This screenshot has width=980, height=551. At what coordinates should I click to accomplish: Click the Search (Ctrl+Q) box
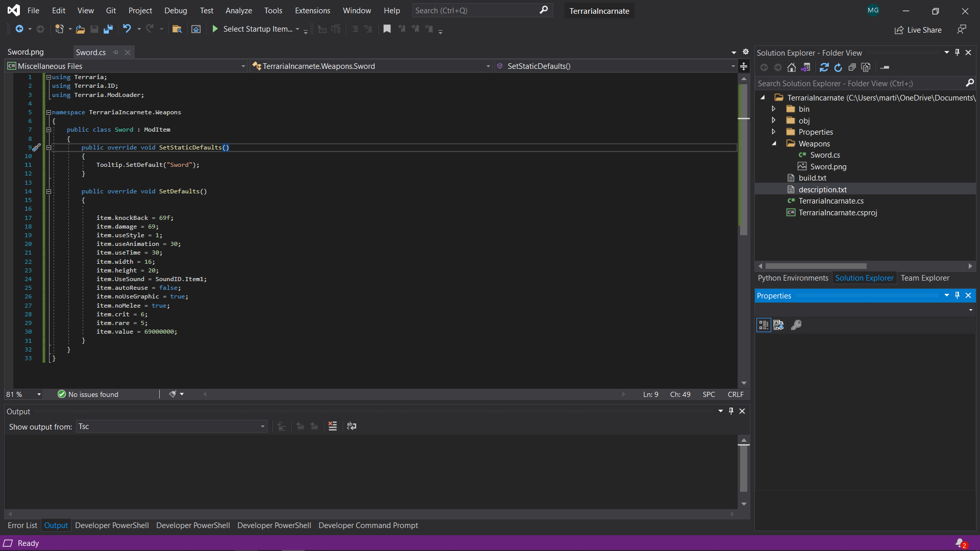pyautogui.click(x=482, y=11)
